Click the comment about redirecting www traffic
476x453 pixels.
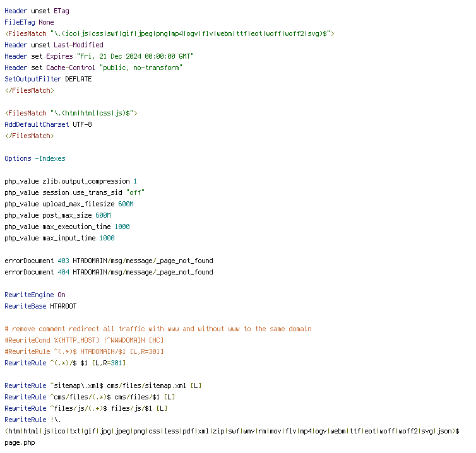(x=158, y=329)
